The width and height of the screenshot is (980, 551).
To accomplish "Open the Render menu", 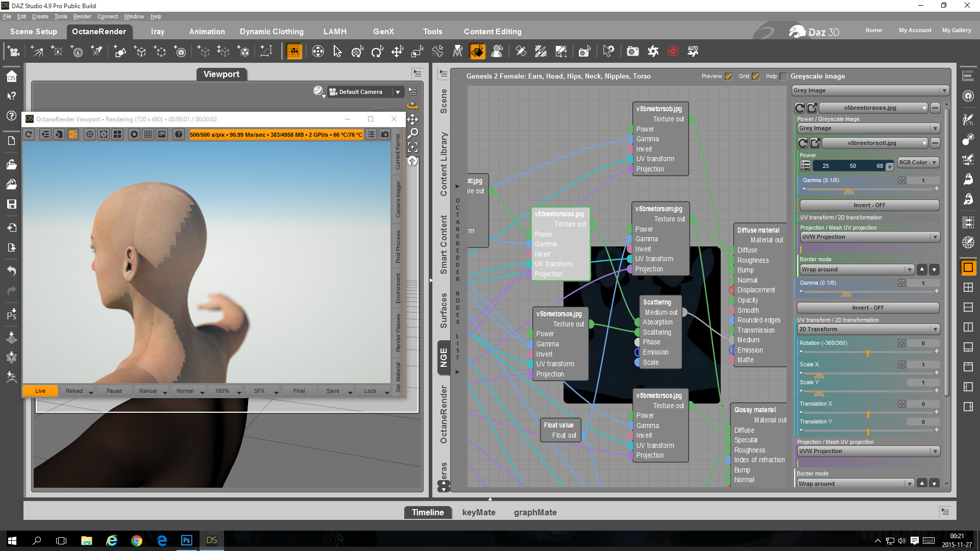I will pos(82,16).
